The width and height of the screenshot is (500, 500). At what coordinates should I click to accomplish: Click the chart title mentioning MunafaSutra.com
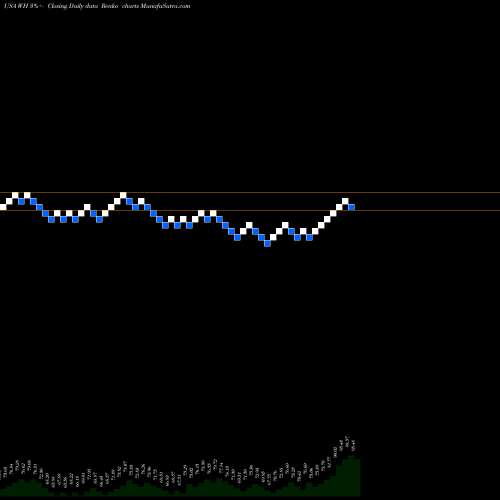tap(96, 6)
